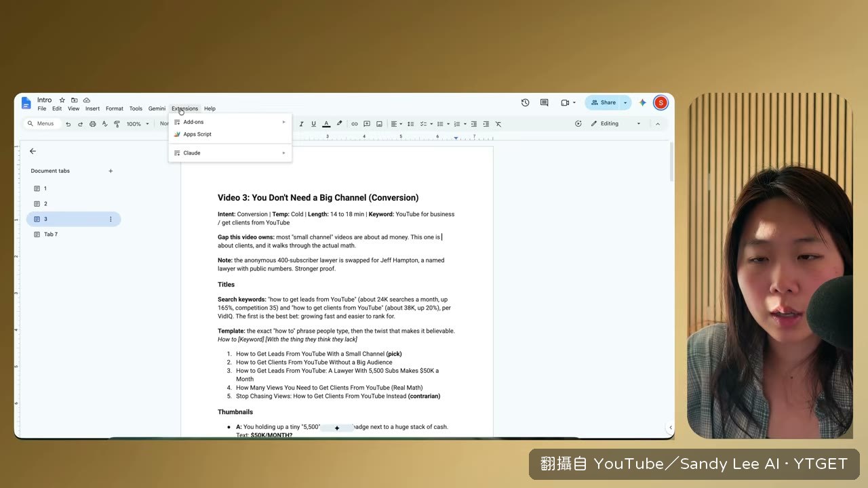The height and width of the screenshot is (488, 868).
Task: Print the document with printer icon
Action: [x=92, y=124]
